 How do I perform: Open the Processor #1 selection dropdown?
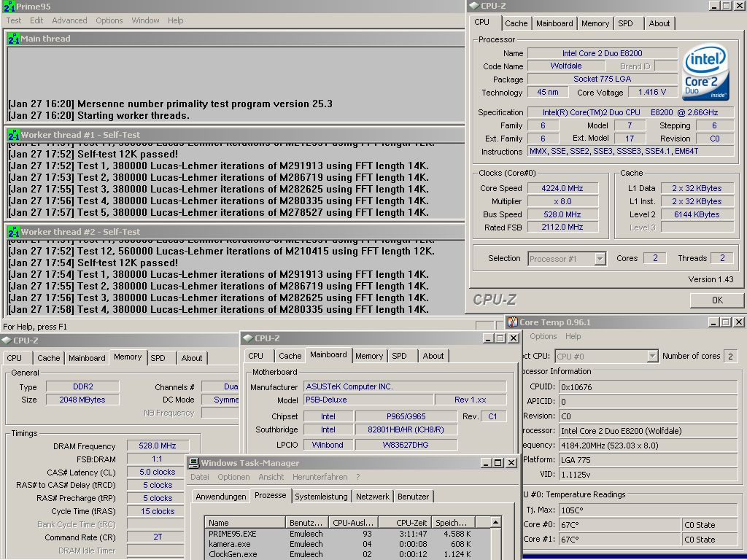click(600, 259)
